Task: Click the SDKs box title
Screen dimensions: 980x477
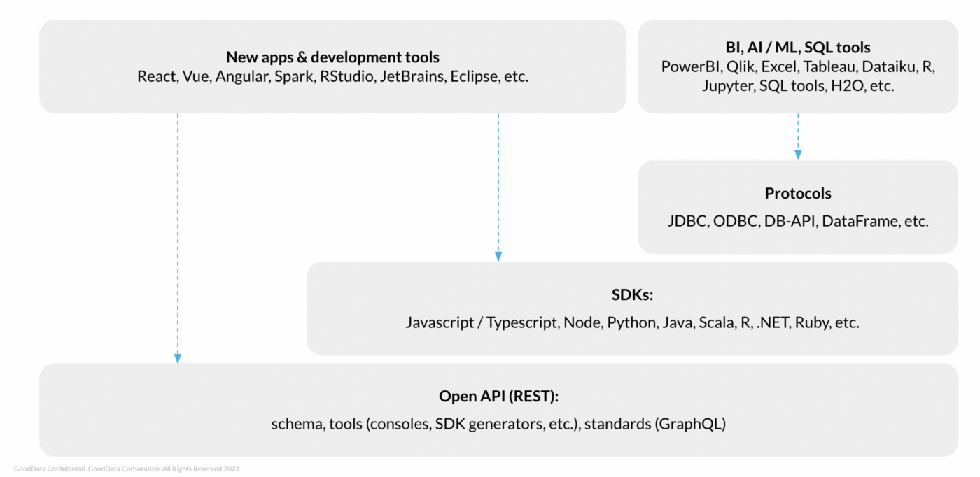Action: pos(632,295)
